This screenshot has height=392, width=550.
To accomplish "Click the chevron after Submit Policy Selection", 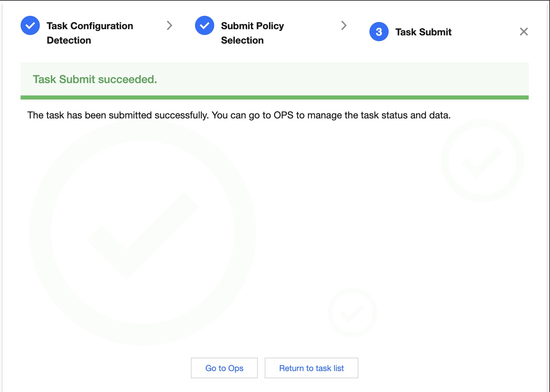I will coord(344,25).
